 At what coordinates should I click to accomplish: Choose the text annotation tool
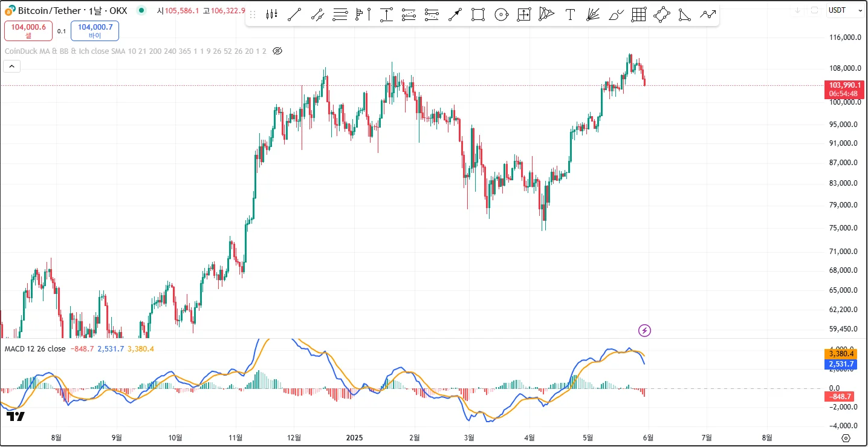[x=569, y=15]
